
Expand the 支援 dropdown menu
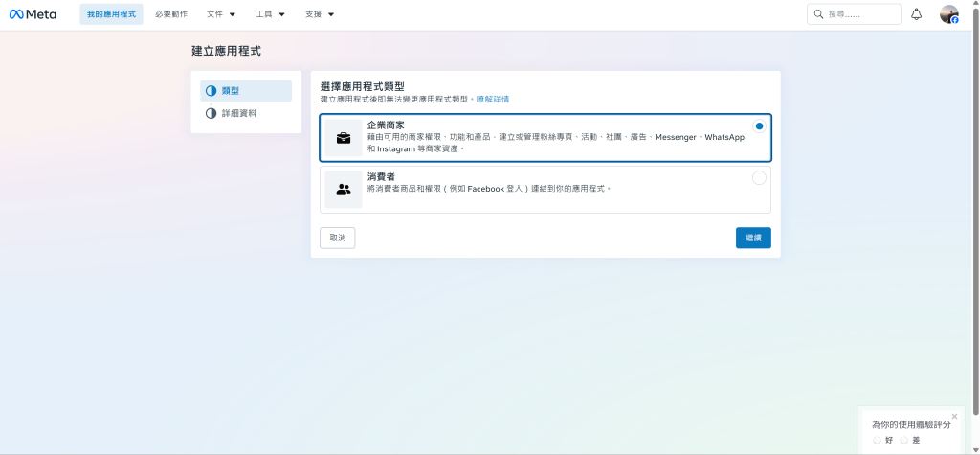tap(320, 14)
